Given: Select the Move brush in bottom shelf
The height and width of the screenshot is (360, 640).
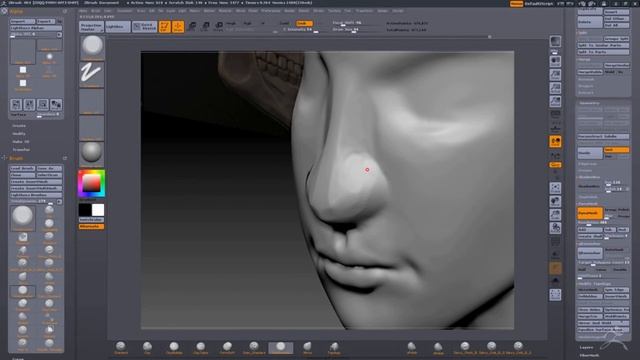Looking at the screenshot, I should coord(307,348).
